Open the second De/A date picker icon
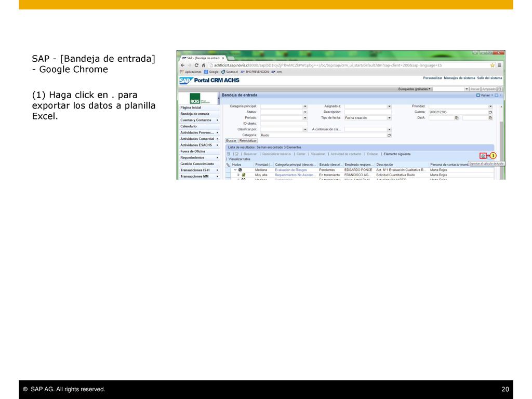This screenshot has width=532, height=399. click(x=490, y=118)
